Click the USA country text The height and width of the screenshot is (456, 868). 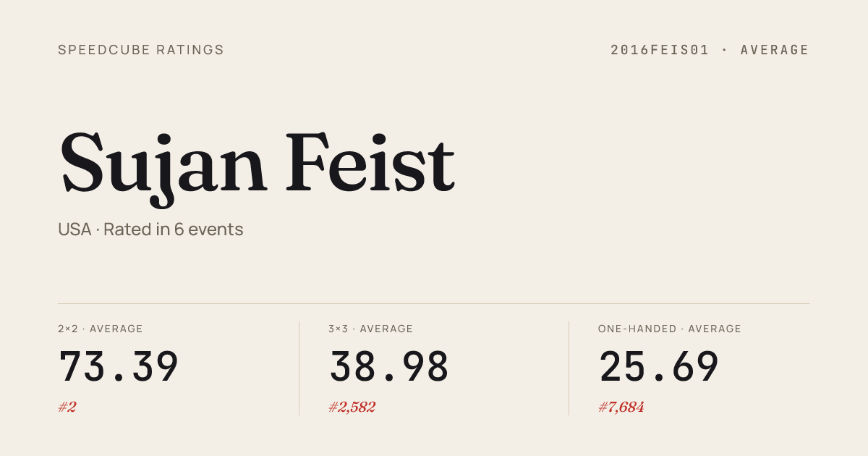point(75,229)
